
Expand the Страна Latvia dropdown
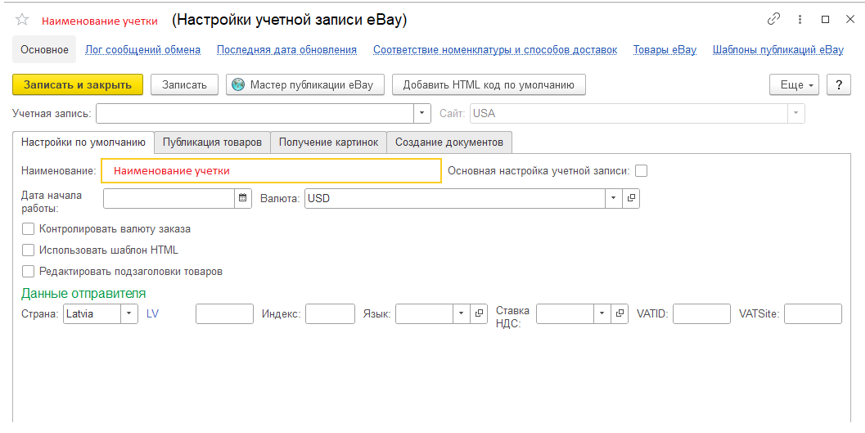pyautogui.click(x=129, y=313)
